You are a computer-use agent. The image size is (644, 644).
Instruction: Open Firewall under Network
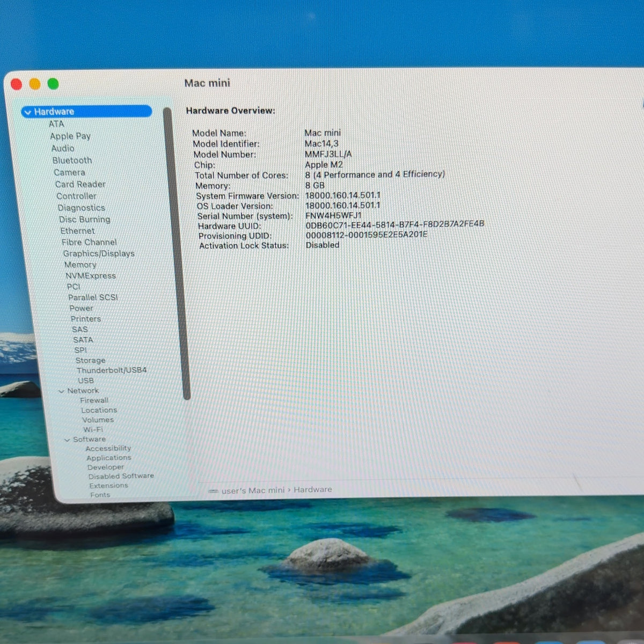[x=94, y=400]
